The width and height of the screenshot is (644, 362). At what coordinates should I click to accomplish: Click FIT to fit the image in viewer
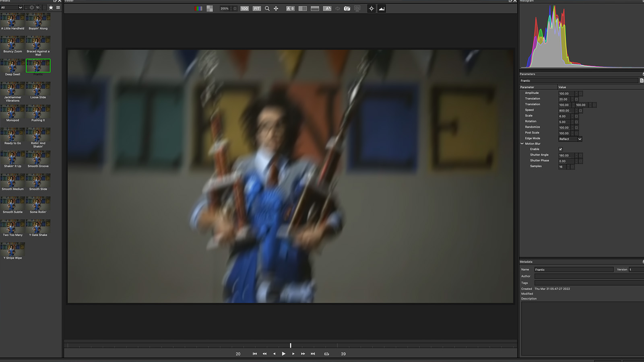coord(256,8)
